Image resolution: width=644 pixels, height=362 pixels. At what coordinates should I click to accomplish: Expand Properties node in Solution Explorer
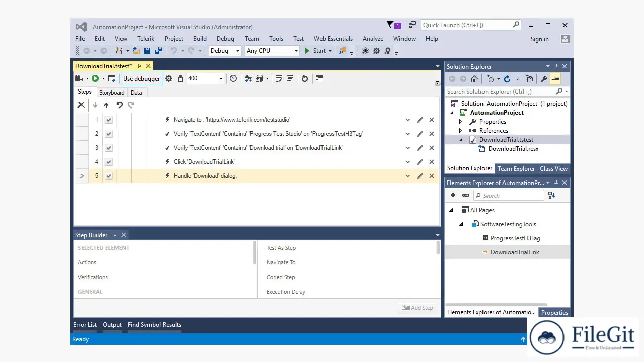tap(460, 122)
